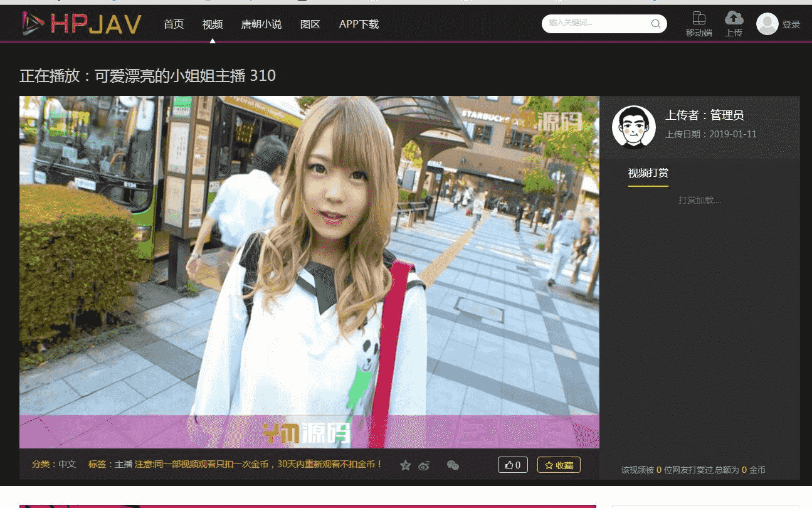This screenshot has width=812, height=508.
Task: Open the APP下载 download page
Action: click(x=359, y=24)
